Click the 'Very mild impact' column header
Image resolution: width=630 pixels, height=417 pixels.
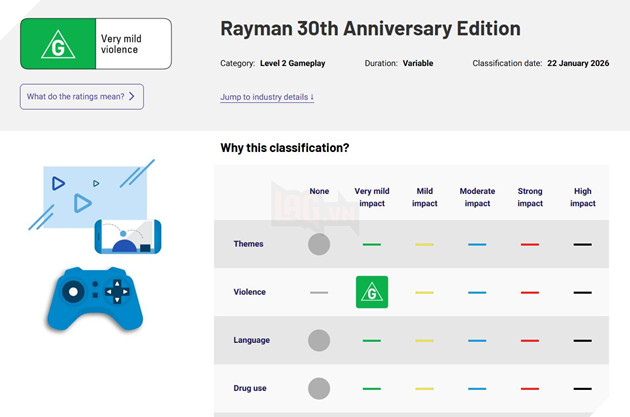372,197
